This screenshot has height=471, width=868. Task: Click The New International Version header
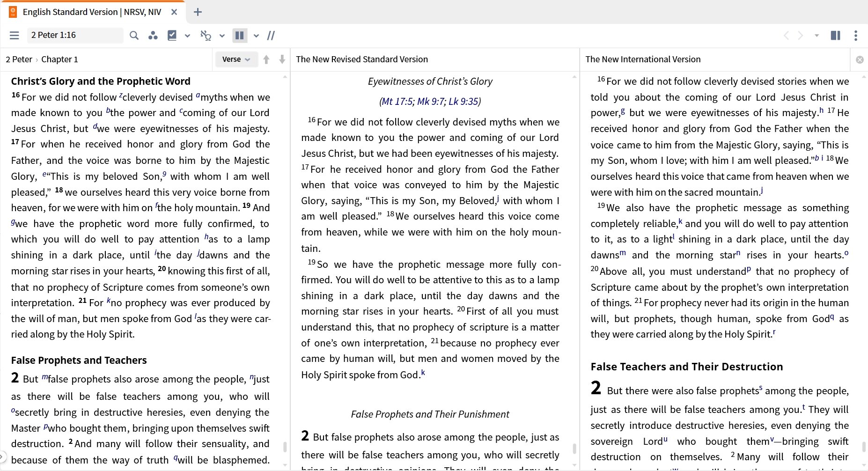[x=643, y=59]
